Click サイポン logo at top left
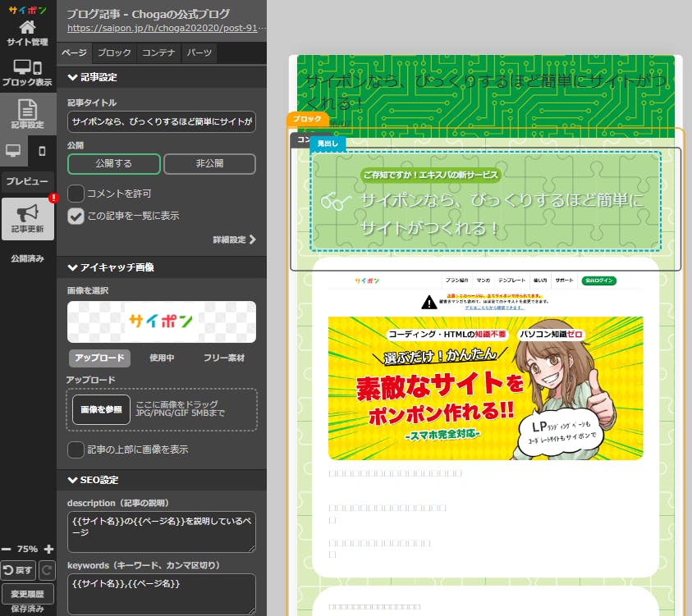Screen dimensions: 692x616 27,10
